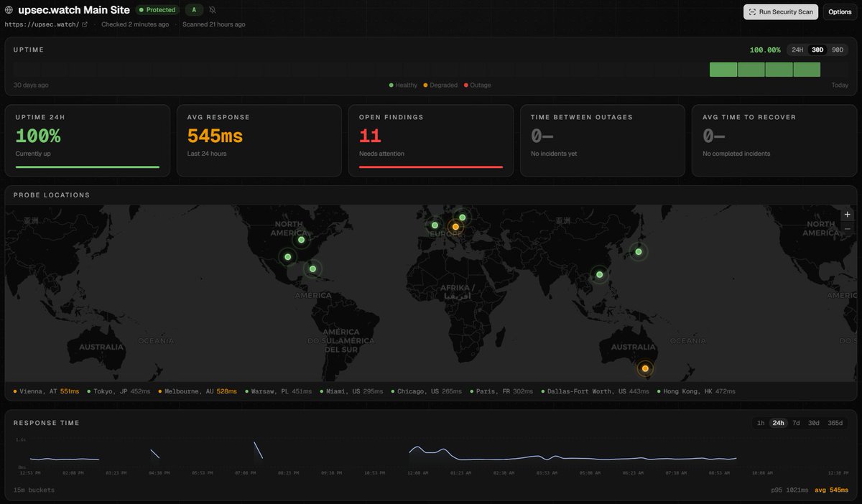This screenshot has width=862, height=504.
Task: Set response time range to 365d
Action: [x=835, y=423]
